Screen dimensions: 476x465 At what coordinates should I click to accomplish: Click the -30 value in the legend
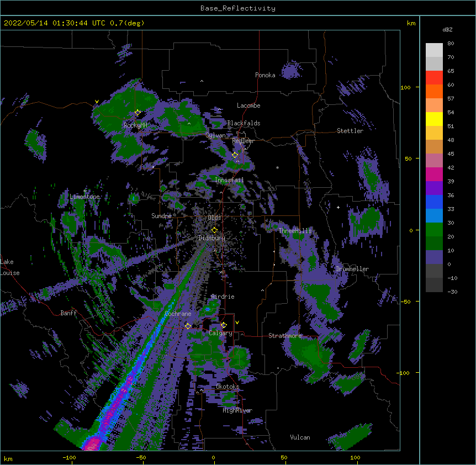(452, 292)
